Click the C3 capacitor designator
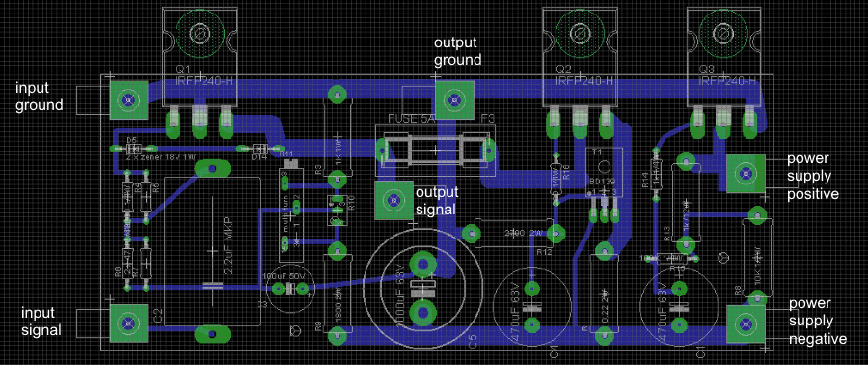Image resolution: width=868 pixels, height=365 pixels. pyautogui.click(x=263, y=304)
